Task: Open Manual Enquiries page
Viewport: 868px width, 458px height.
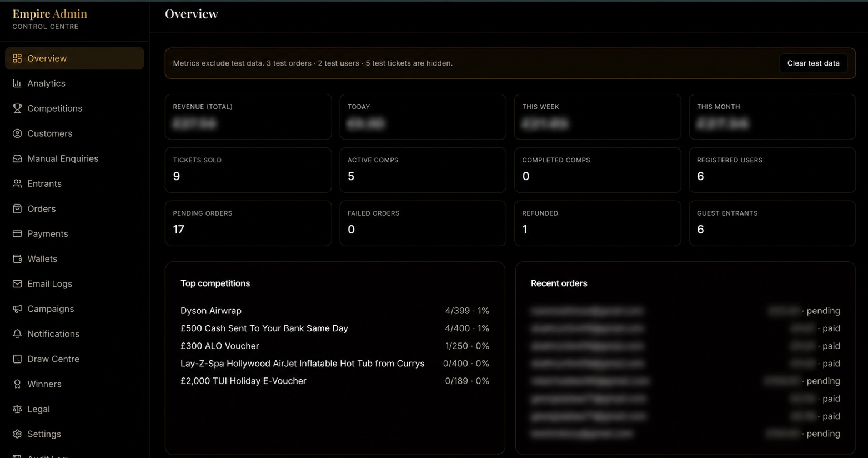Action: pyautogui.click(x=74, y=158)
